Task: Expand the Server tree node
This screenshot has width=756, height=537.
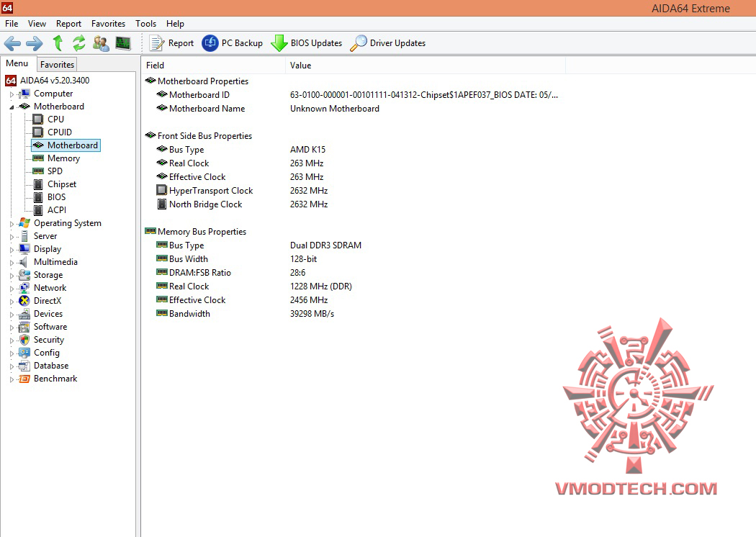Action: click(x=12, y=237)
